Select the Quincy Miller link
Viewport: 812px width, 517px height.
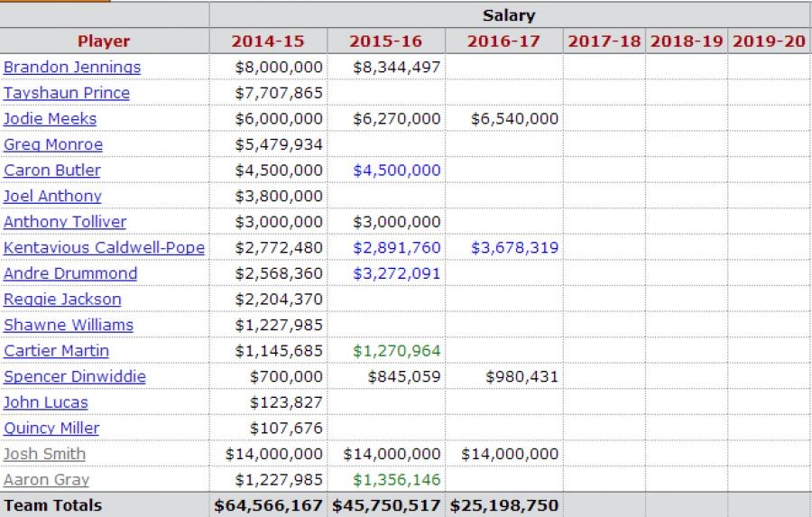point(51,428)
